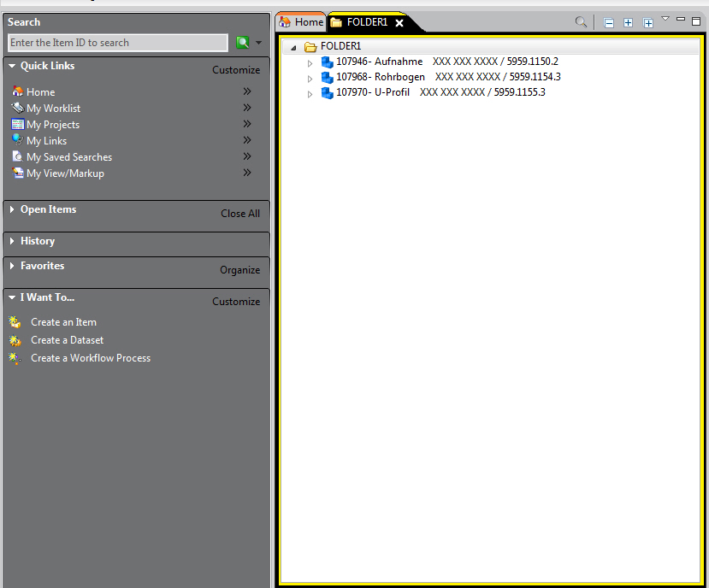Click the My Projects calendar icon
This screenshot has width=709, height=588.
point(18,124)
